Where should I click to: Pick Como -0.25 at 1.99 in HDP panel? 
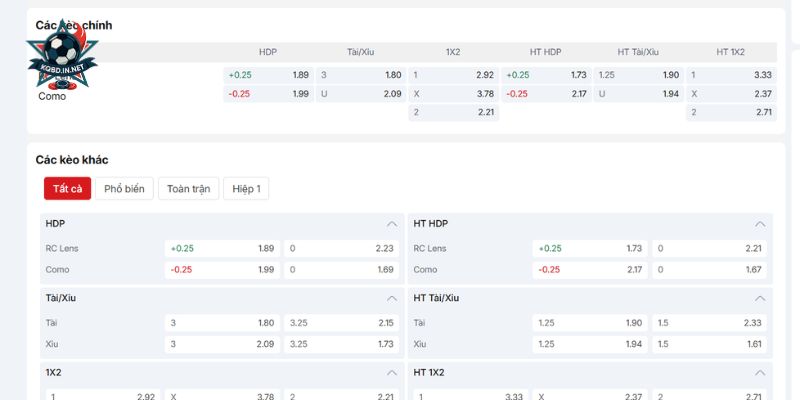pos(222,270)
